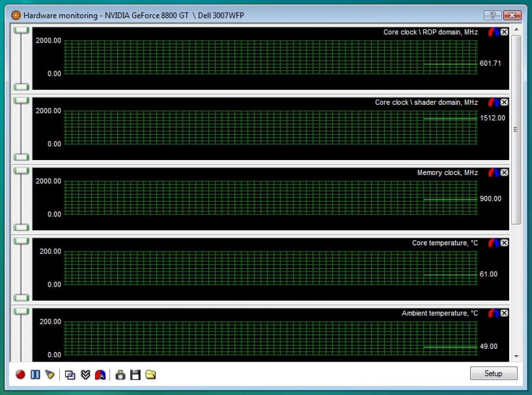The width and height of the screenshot is (532, 395).
Task: Click the upper range handle of Ambient temperature graph
Action: tap(21, 311)
